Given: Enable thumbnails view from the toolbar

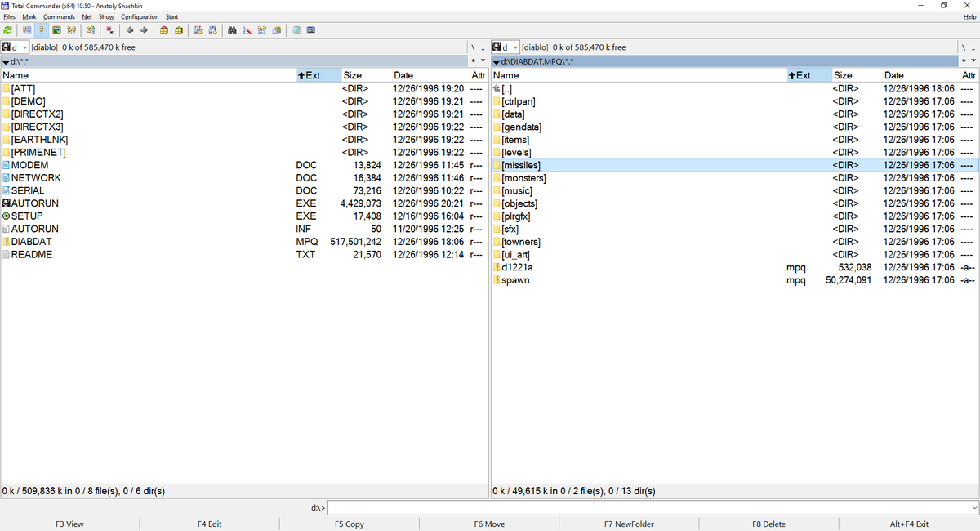Looking at the screenshot, I should [x=56, y=30].
